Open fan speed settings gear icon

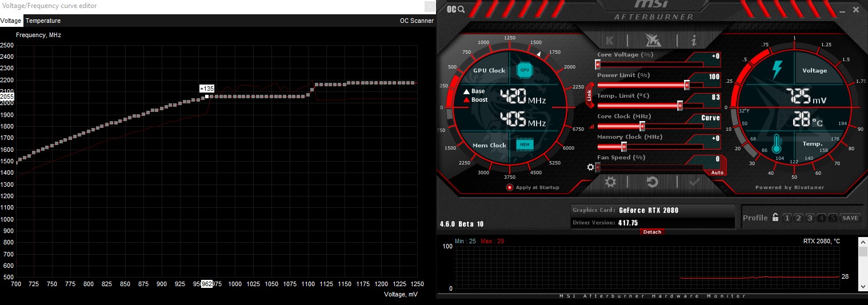(x=591, y=167)
